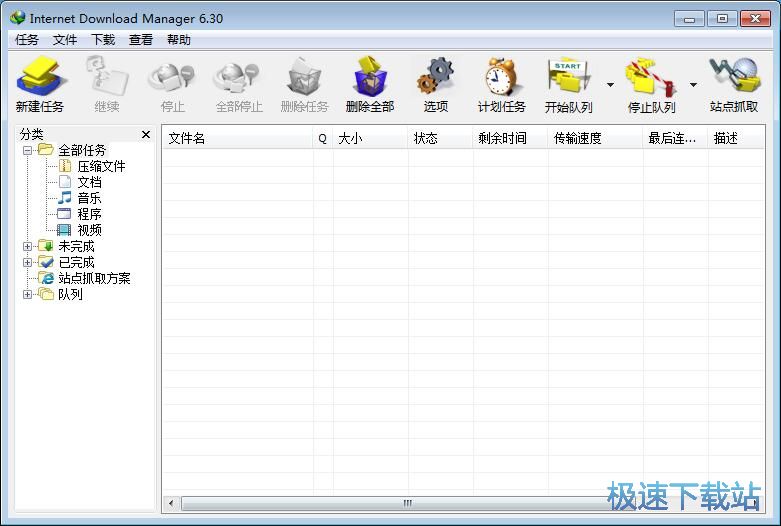Screen dimensions: 781x526
Task: Click the compressed file zip icon
Action: pos(65,165)
